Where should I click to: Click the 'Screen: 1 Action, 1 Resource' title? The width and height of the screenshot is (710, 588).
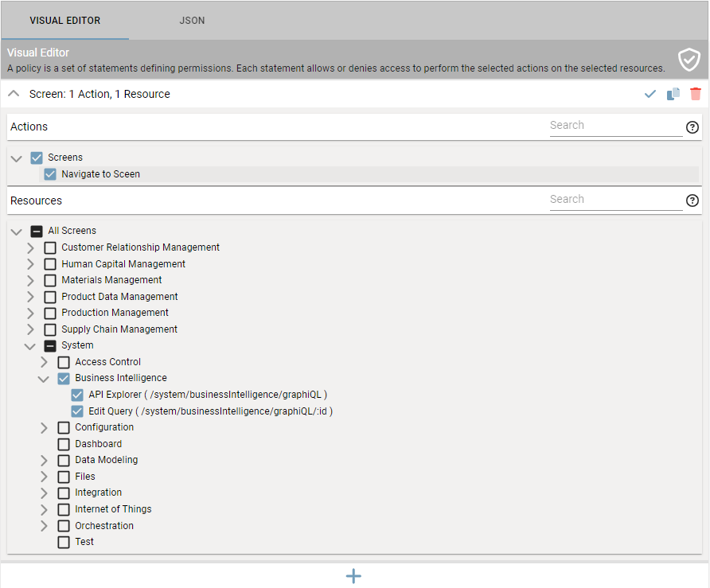pyautogui.click(x=99, y=94)
